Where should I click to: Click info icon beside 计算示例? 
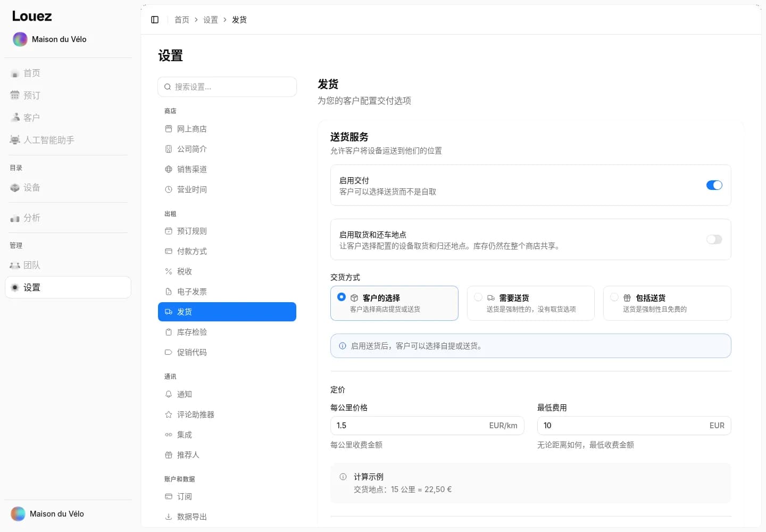point(343,477)
